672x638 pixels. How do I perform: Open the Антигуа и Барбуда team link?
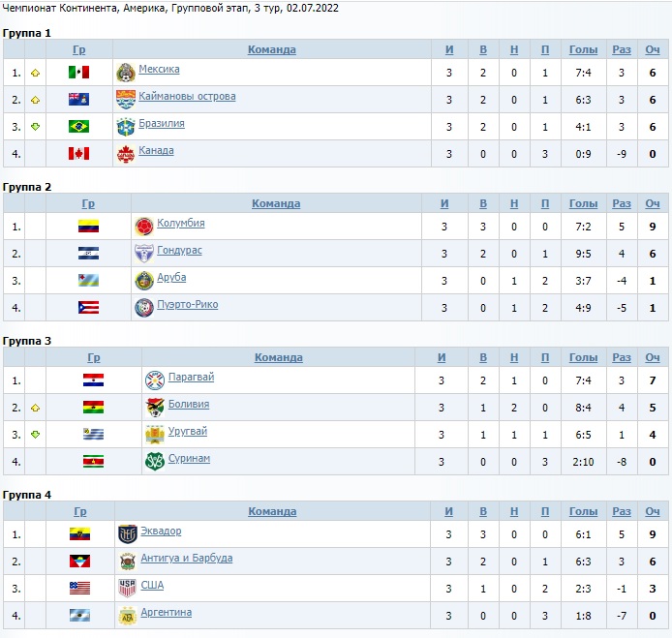[x=186, y=559]
